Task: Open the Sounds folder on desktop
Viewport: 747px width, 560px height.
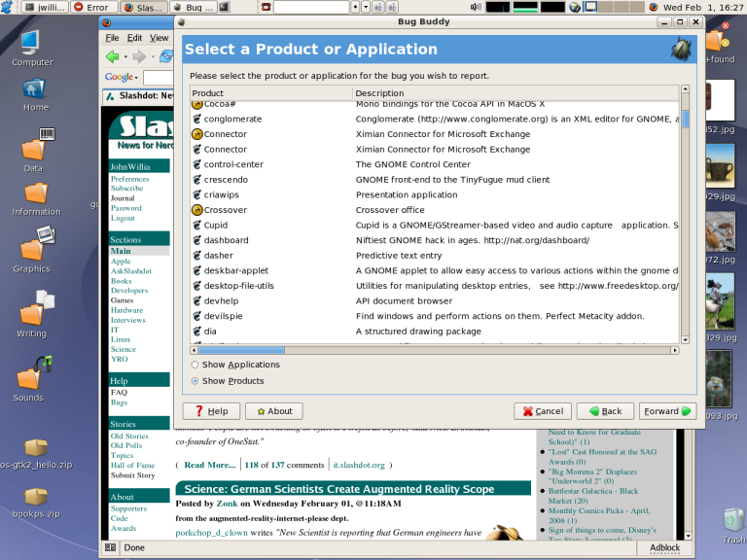Action: [x=28, y=379]
